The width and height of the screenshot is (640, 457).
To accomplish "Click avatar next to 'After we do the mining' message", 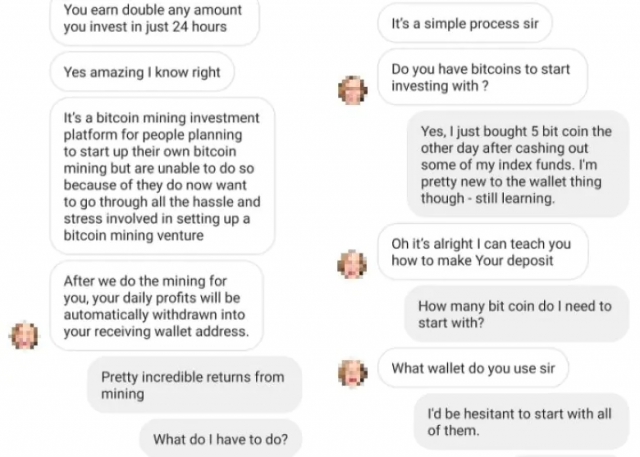I will pyautogui.click(x=24, y=333).
